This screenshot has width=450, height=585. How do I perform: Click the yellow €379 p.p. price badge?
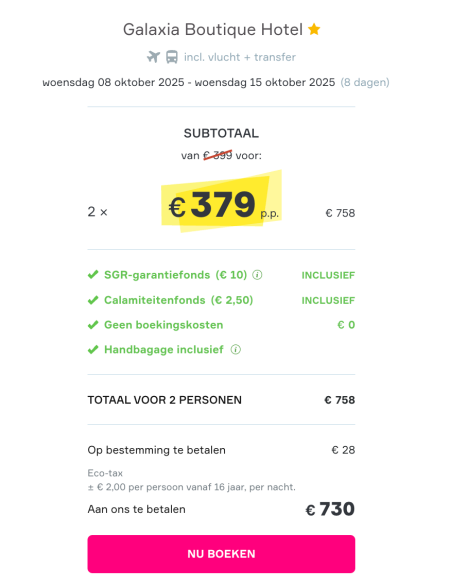click(x=221, y=202)
